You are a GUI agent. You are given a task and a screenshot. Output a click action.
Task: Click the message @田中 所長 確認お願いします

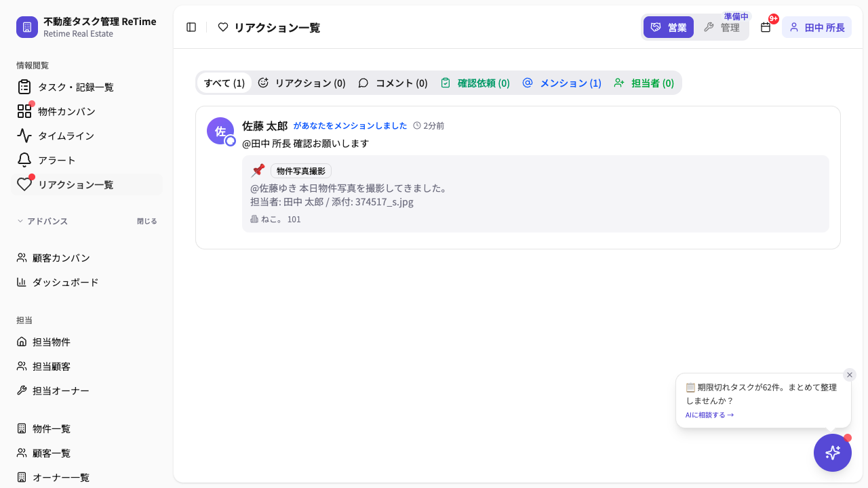305,144
